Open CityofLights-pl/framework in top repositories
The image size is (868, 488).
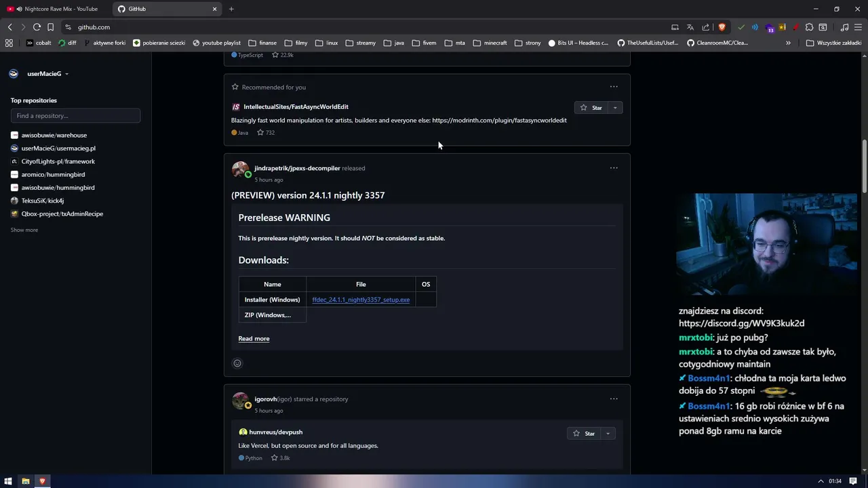point(58,161)
